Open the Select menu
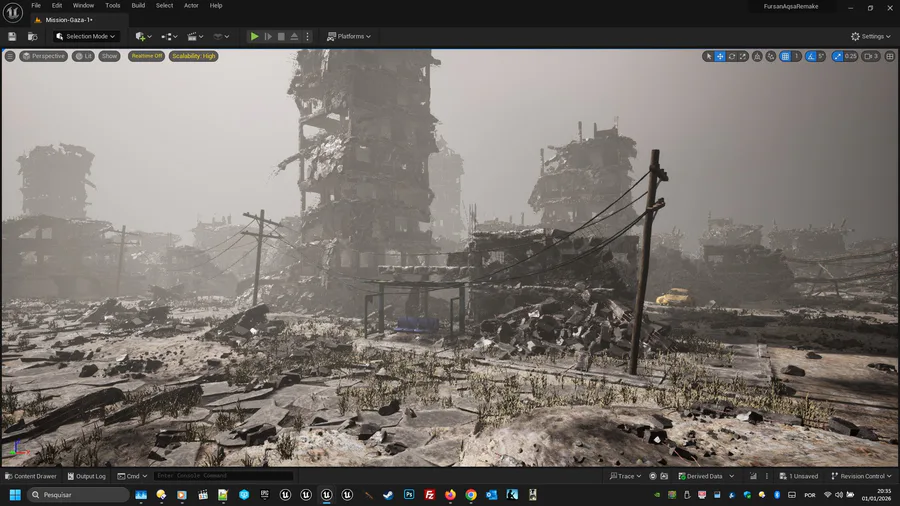 pos(164,5)
